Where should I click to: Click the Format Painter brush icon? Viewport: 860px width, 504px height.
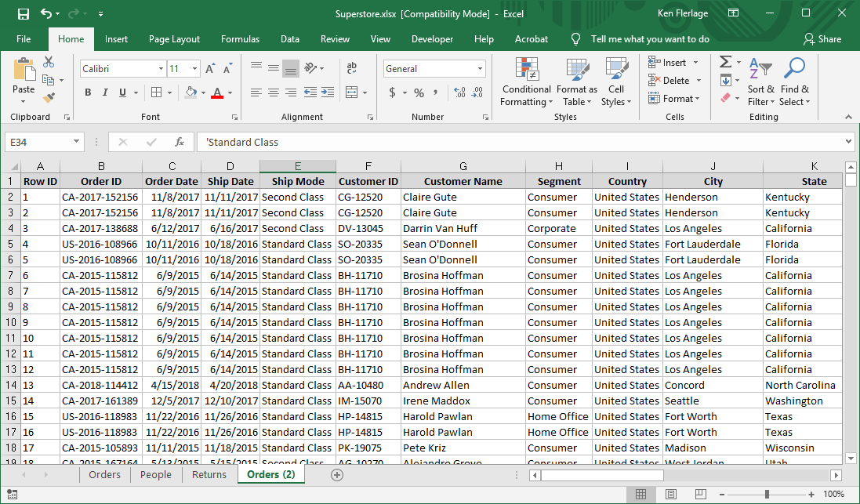[49, 98]
